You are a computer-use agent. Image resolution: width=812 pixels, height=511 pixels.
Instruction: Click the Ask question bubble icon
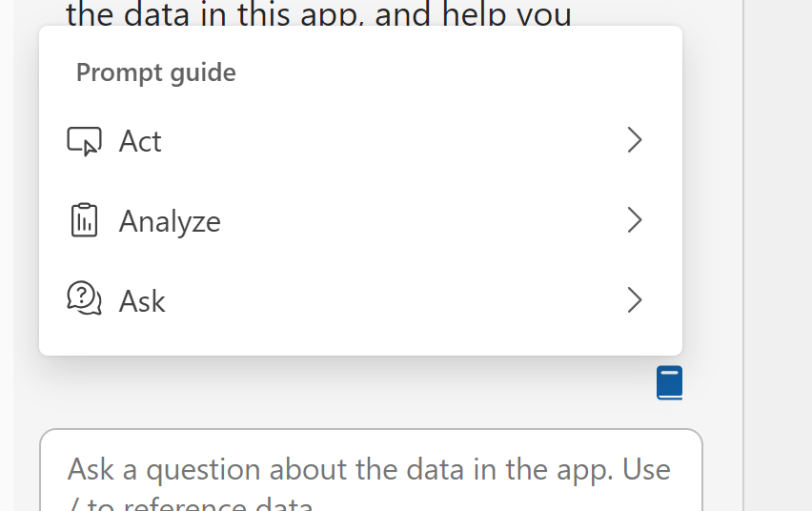click(84, 300)
